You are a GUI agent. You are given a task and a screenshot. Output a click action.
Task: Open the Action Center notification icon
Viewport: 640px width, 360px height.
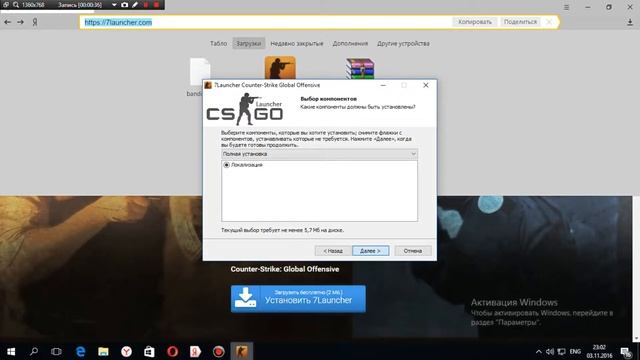pyautogui.click(x=626, y=352)
